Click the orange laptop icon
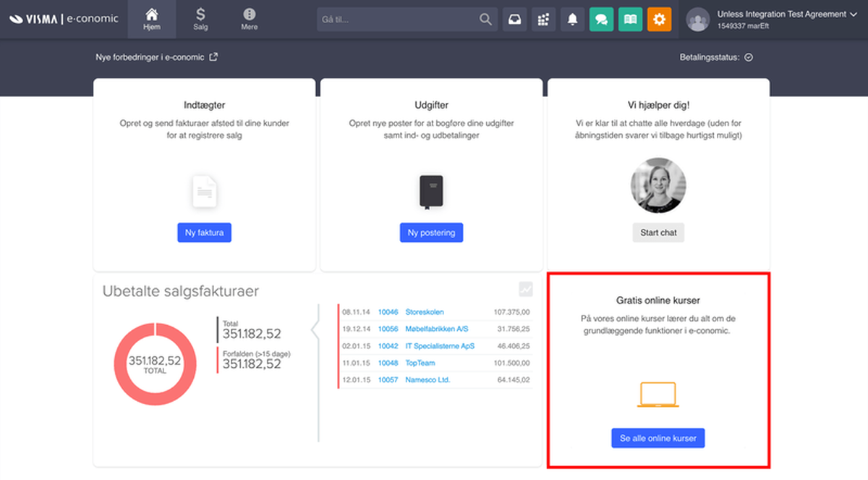 click(x=658, y=395)
